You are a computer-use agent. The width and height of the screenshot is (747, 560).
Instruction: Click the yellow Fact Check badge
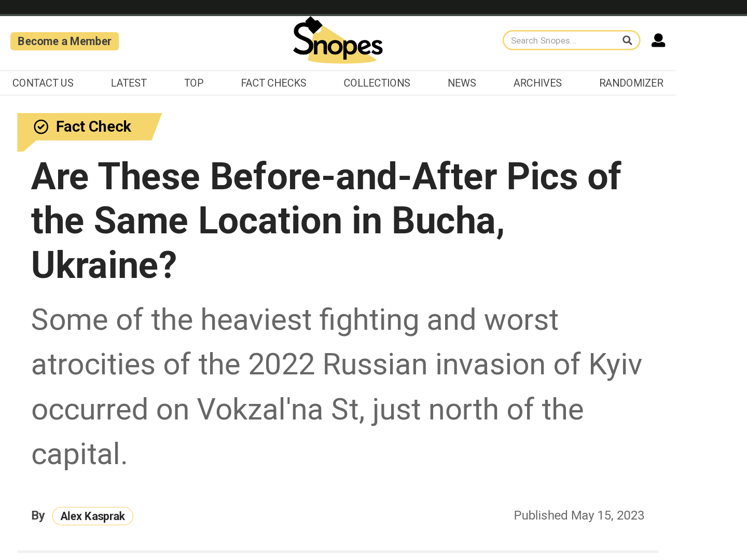[x=88, y=127]
